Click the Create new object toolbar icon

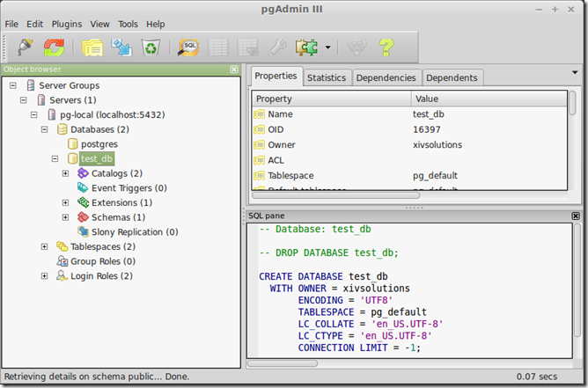pos(121,48)
